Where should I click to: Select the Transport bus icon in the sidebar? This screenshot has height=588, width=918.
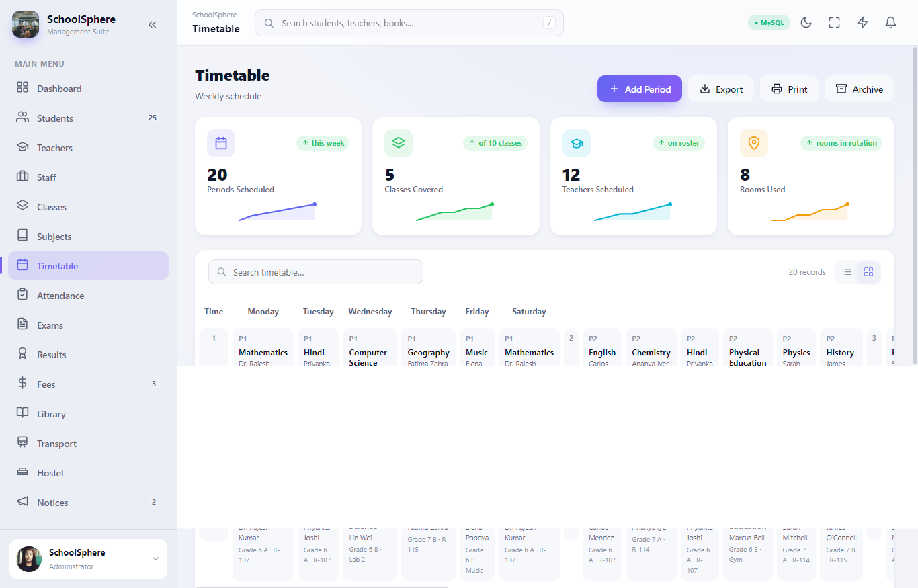click(23, 443)
